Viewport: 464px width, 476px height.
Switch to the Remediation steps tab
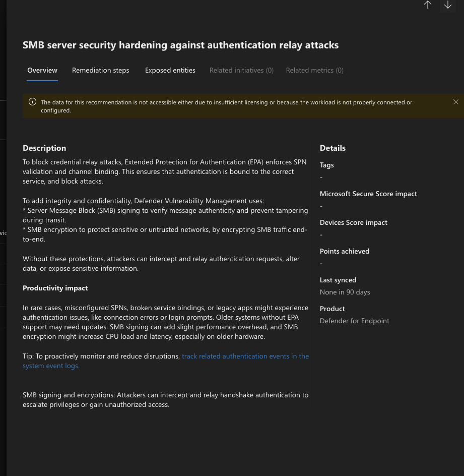tap(100, 70)
